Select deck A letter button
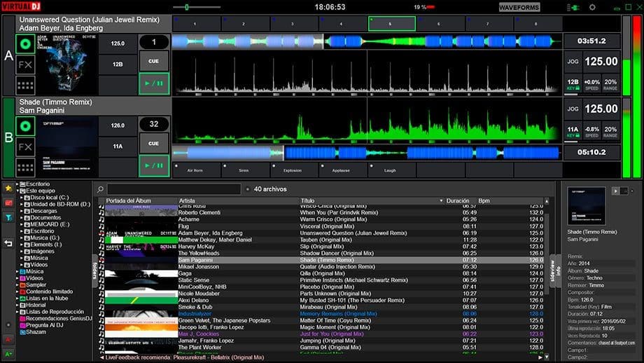644x363 pixels. coord(8,55)
